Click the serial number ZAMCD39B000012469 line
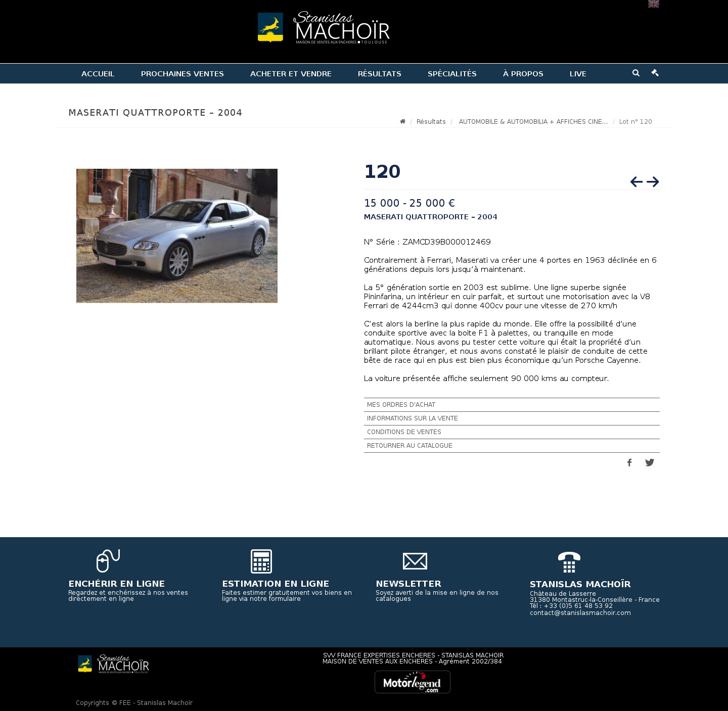The width and height of the screenshot is (728, 711). [427, 242]
